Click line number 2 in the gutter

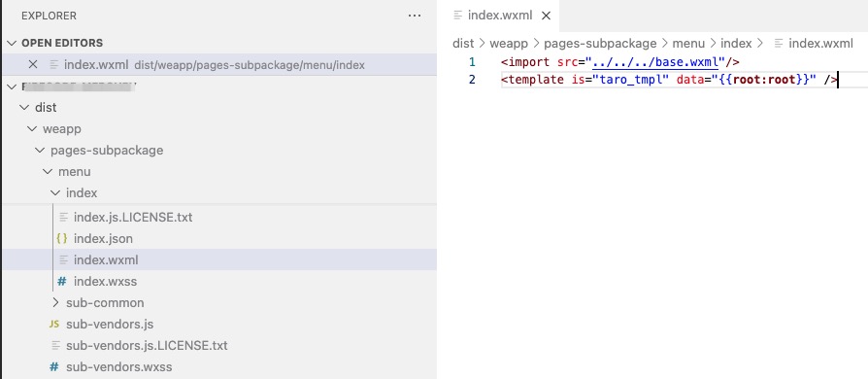pyautogui.click(x=472, y=80)
